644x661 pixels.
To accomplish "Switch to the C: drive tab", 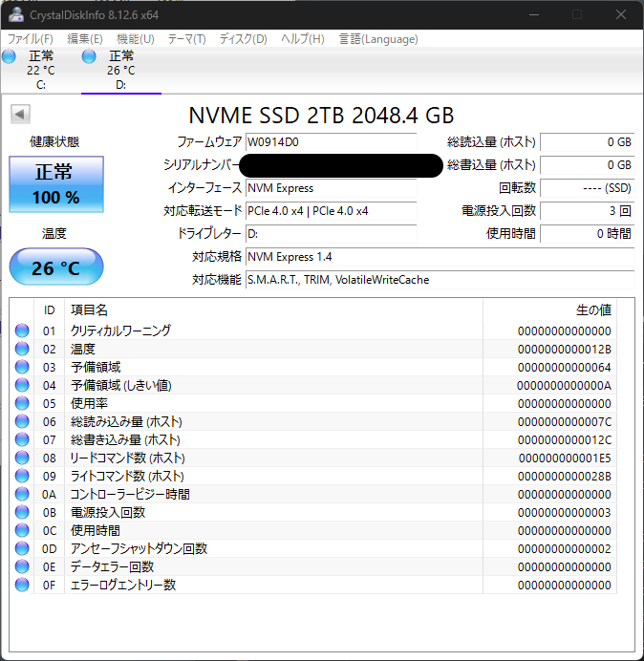I will [41, 70].
